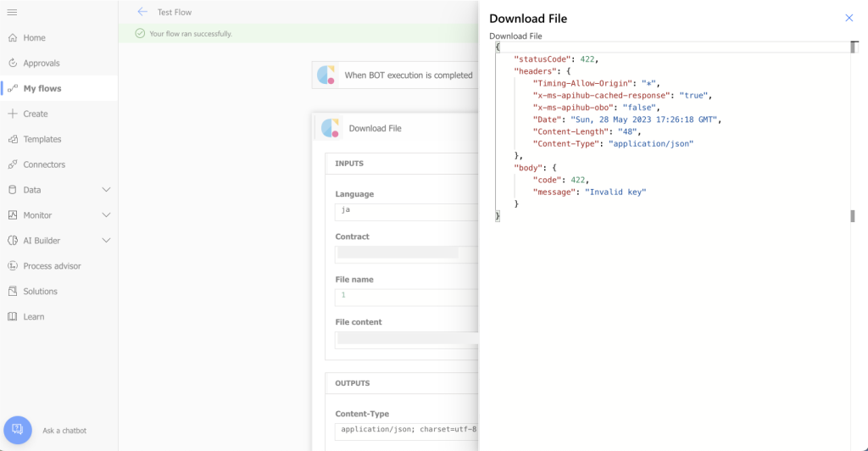Click the "Date" header value line
868x451 pixels.
[627, 120]
